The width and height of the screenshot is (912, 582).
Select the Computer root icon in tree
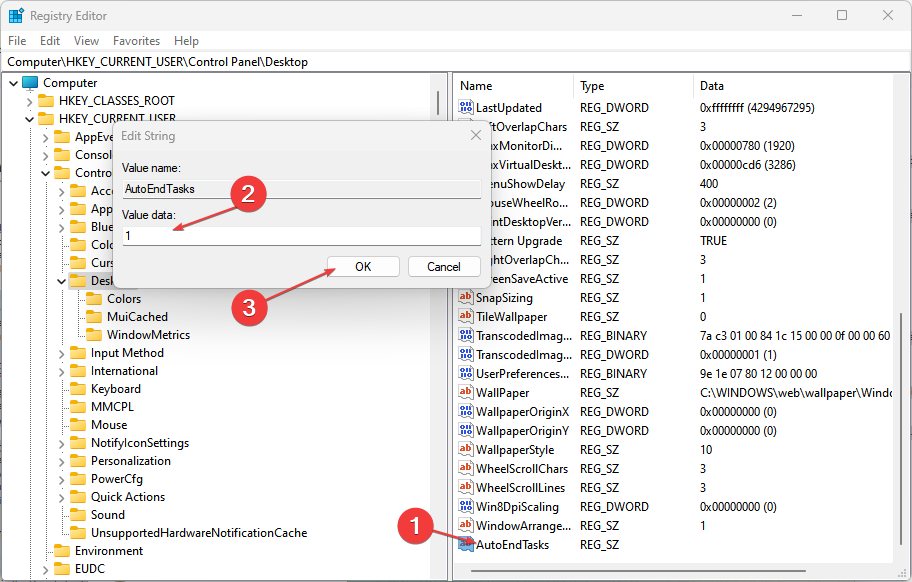click(30, 83)
